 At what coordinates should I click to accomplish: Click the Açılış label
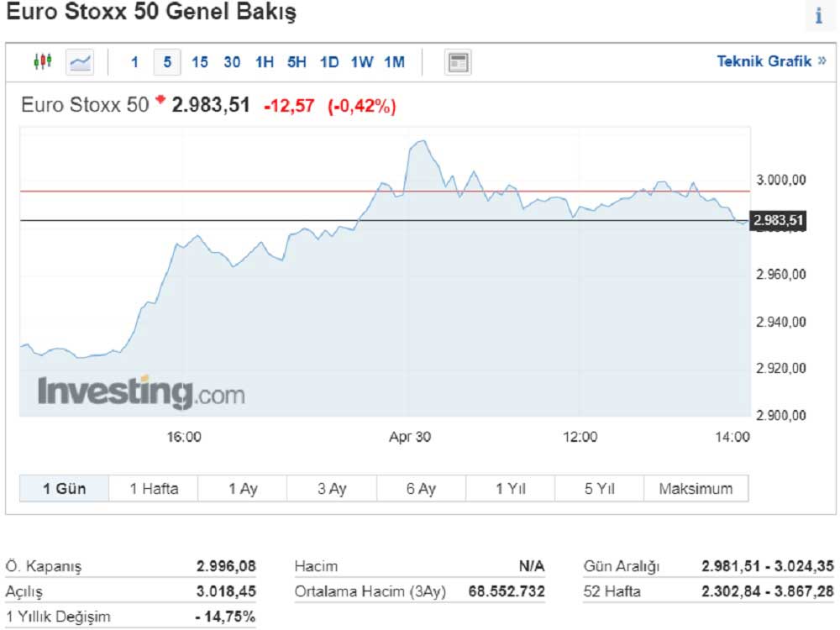(x=24, y=592)
